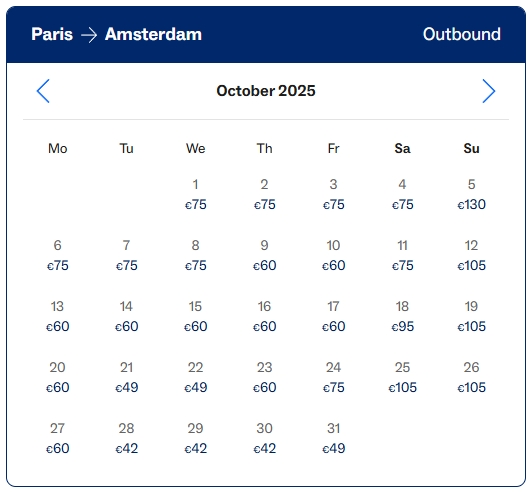The width and height of the screenshot is (531, 492).
Task: Choose October 21 at €49
Action: [x=126, y=377]
